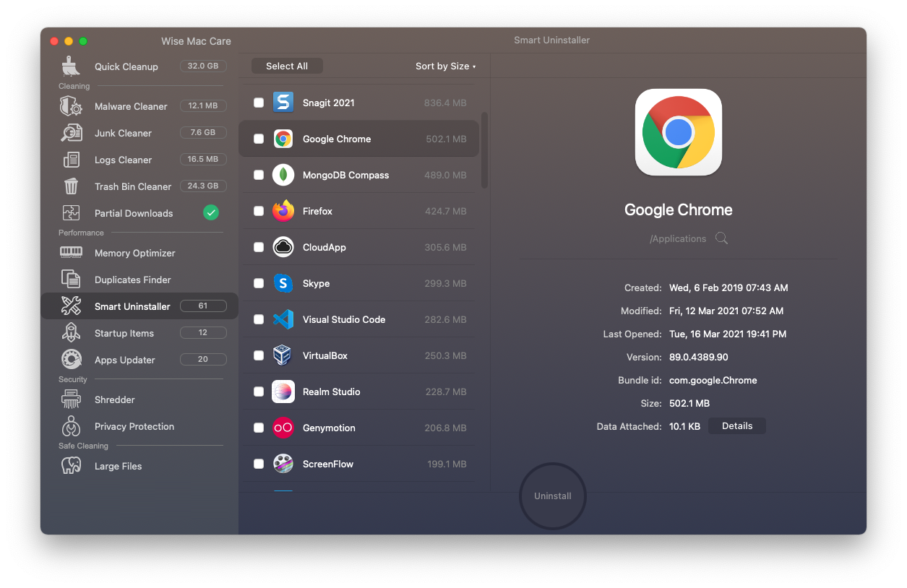Click the 20 badge beside Apps Updater
This screenshot has width=907, height=588.
click(203, 360)
